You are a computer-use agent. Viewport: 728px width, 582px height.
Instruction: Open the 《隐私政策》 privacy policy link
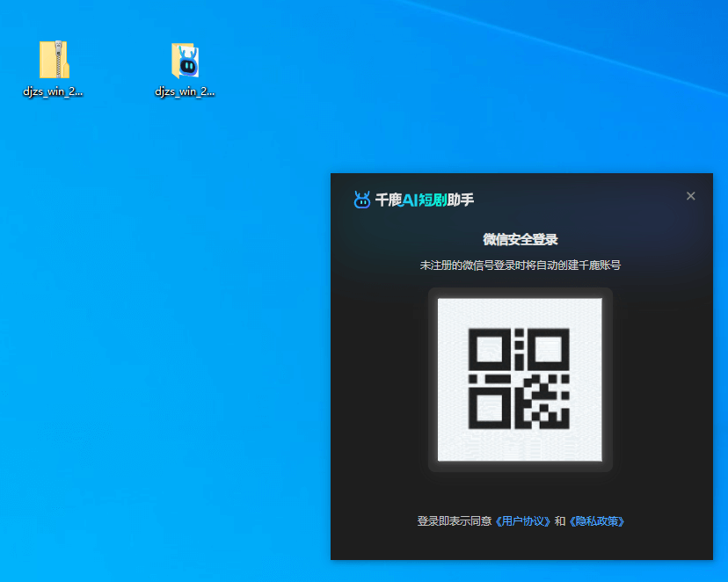click(597, 521)
